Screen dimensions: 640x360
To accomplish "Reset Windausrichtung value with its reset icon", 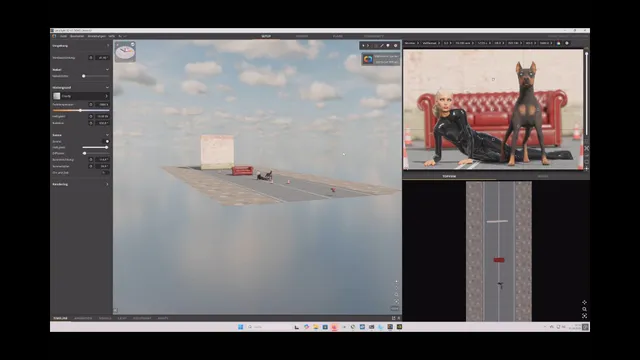I will pos(91,58).
